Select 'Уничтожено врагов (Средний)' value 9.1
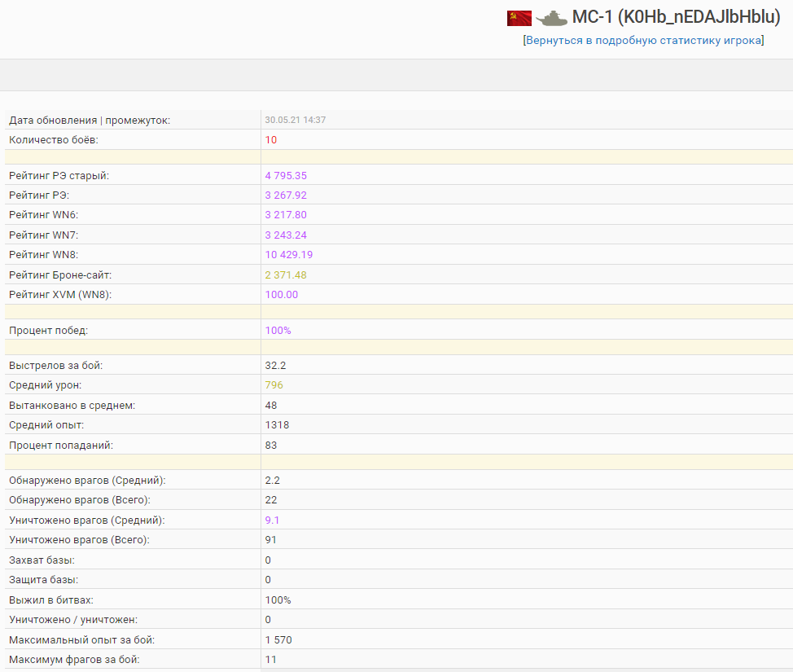Viewport: 793px width, 672px height. [273, 520]
